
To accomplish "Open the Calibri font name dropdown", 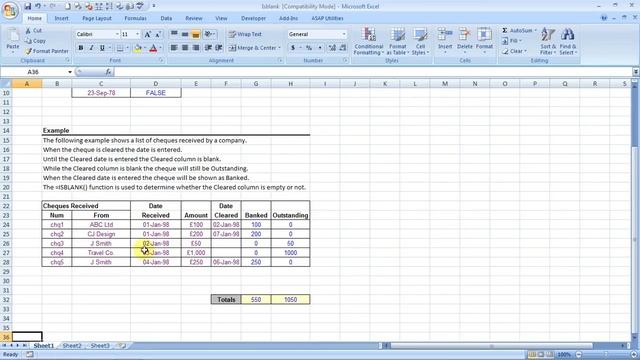I will click(x=117, y=34).
